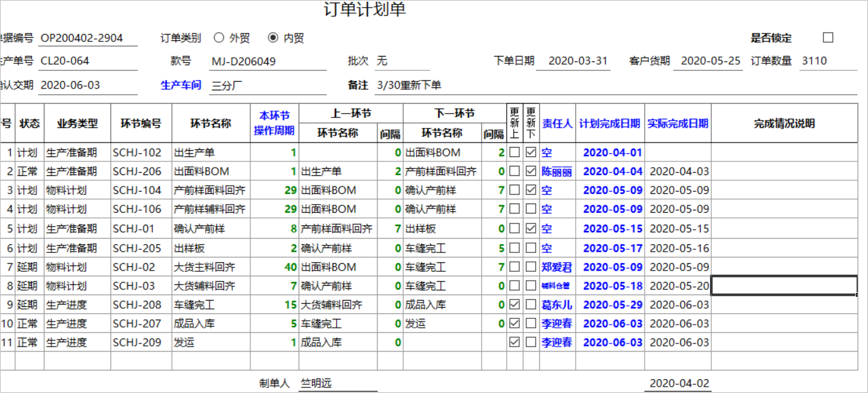Click actual date 2020-05-16
The width and height of the screenshot is (868, 393).
point(679,248)
